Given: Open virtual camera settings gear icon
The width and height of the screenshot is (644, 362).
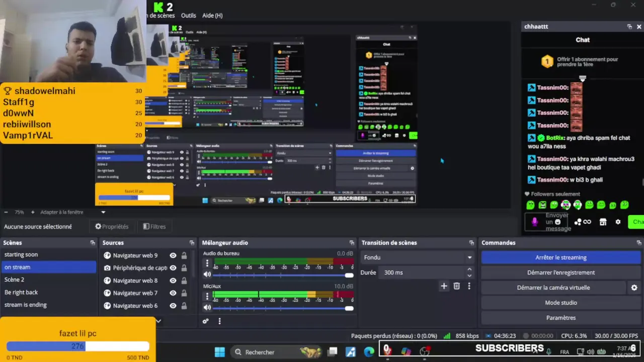Looking at the screenshot, I should pyautogui.click(x=634, y=288).
